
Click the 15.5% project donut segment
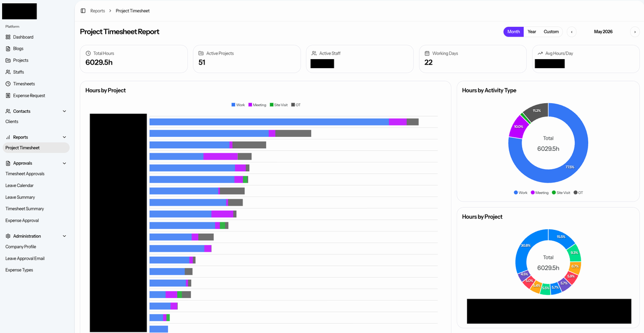click(x=561, y=237)
